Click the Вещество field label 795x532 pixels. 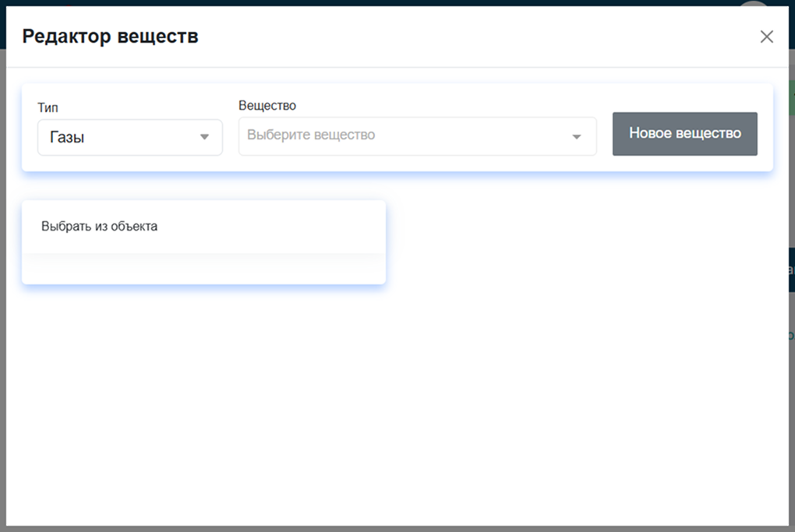click(267, 105)
